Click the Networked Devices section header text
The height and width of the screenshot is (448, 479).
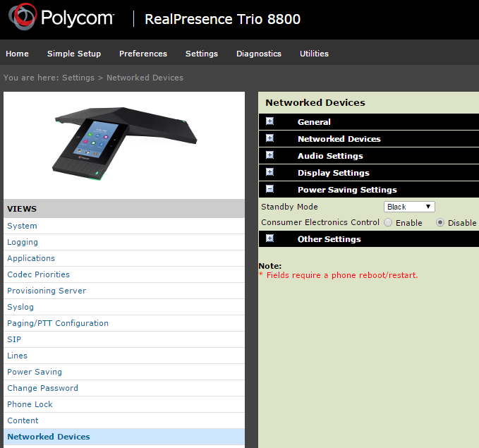point(339,139)
